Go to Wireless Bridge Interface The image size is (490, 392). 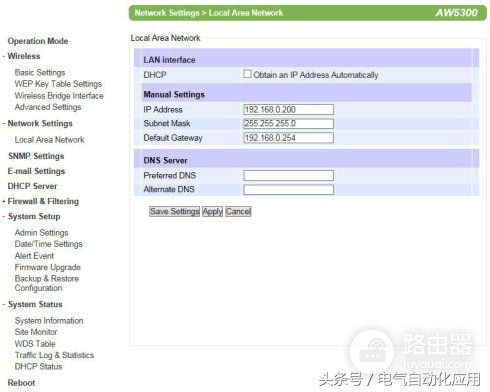coord(59,96)
